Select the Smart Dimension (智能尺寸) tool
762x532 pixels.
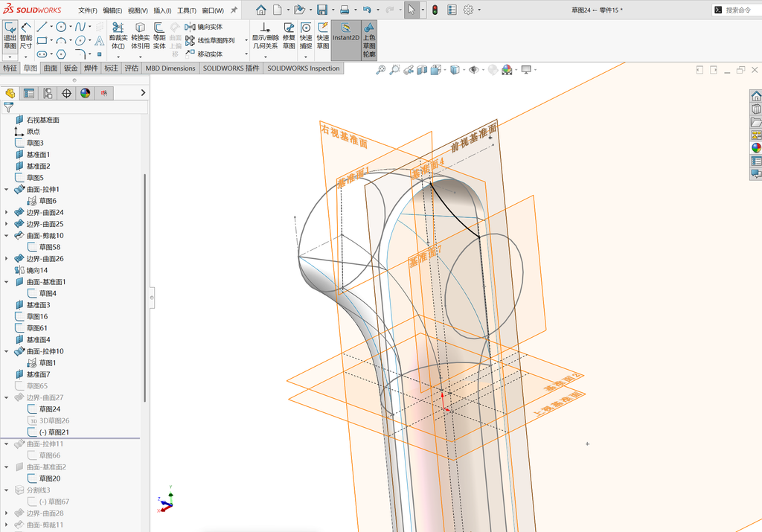(x=26, y=36)
